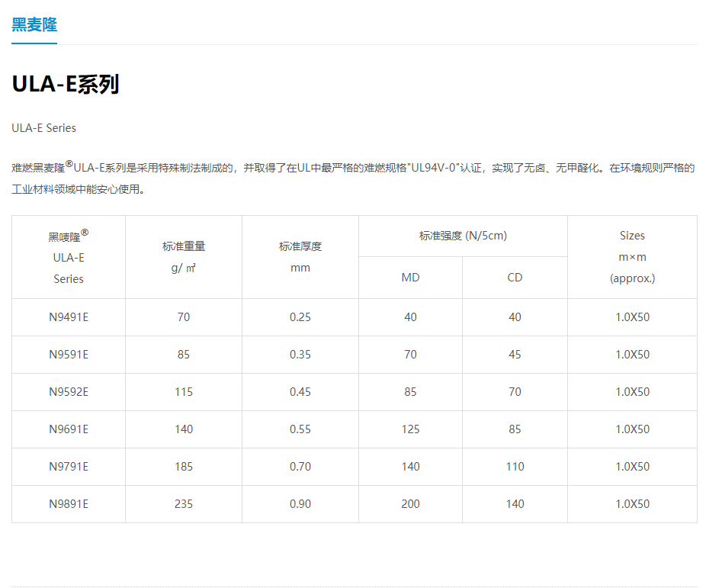Viewport: 706px width, 588px height.
Task: Click weight value 185 in N9791E row
Action: click(x=184, y=467)
